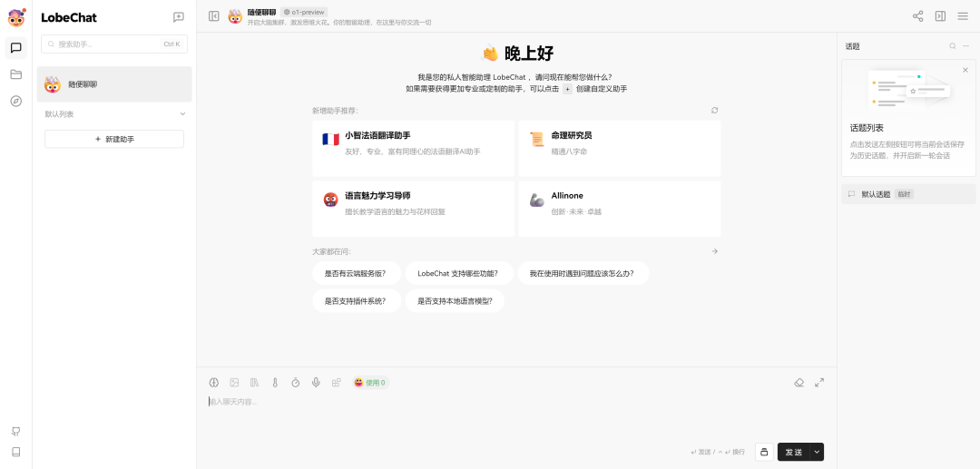Ask 是否支持插件系统?

[357, 301]
